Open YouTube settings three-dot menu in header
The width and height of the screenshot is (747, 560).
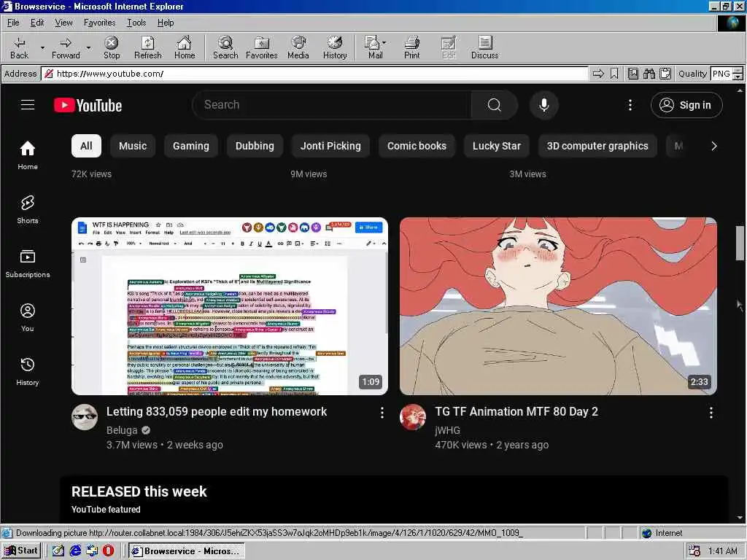tap(630, 105)
